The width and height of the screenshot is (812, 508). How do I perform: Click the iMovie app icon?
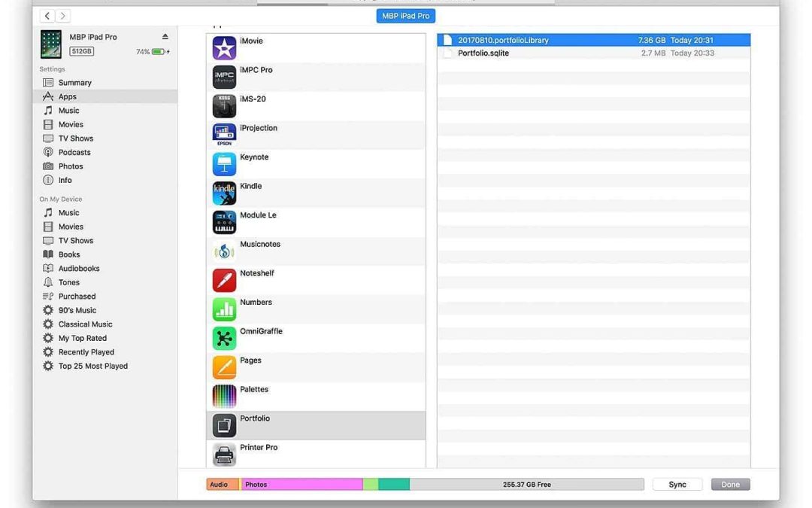(x=224, y=48)
